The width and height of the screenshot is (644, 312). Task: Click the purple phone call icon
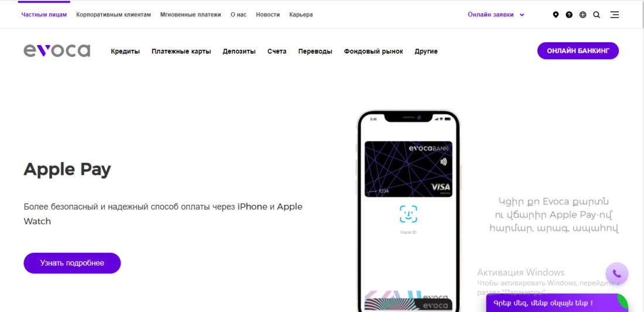click(x=616, y=273)
